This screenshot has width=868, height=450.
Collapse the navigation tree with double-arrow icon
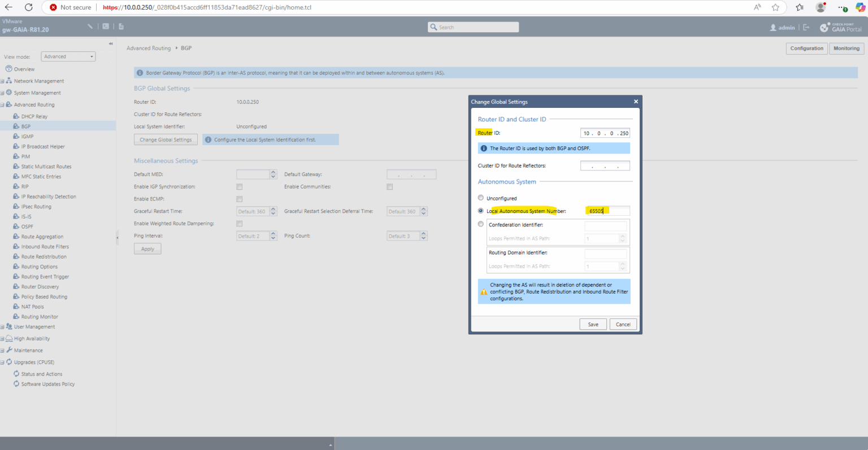point(111,43)
